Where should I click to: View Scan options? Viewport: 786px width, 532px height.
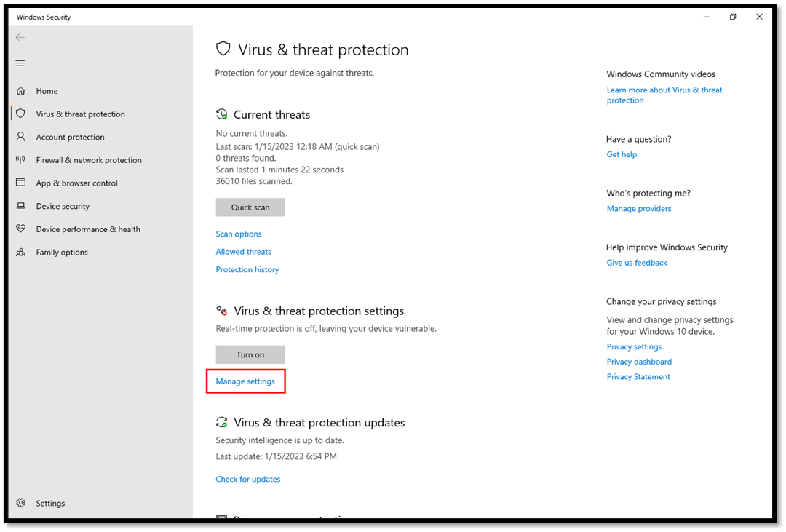tap(239, 234)
